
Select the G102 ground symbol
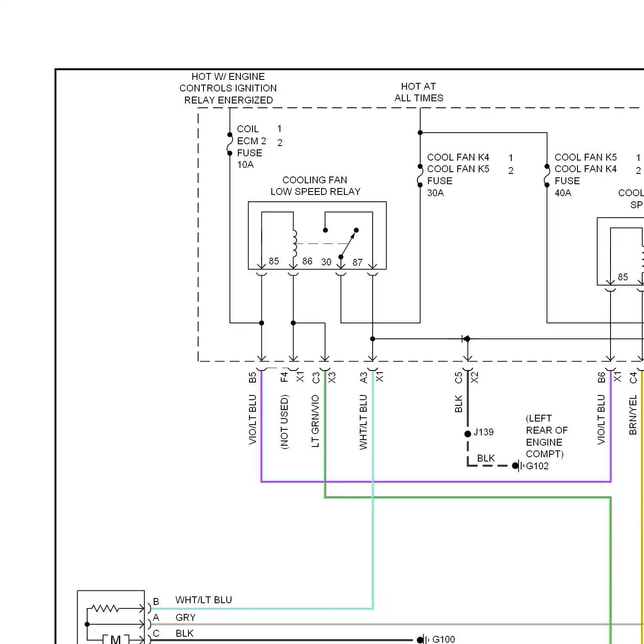pos(518,466)
